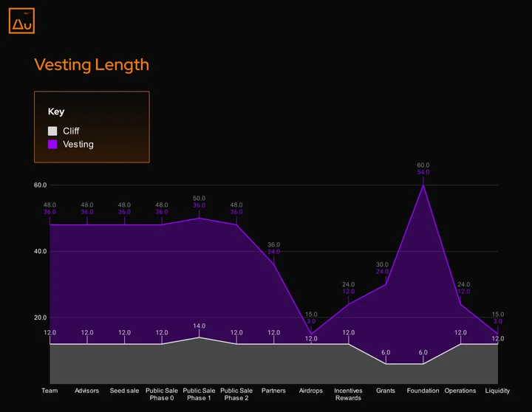
Task: Click the "Vesting Length" chart title
Action: [92, 64]
